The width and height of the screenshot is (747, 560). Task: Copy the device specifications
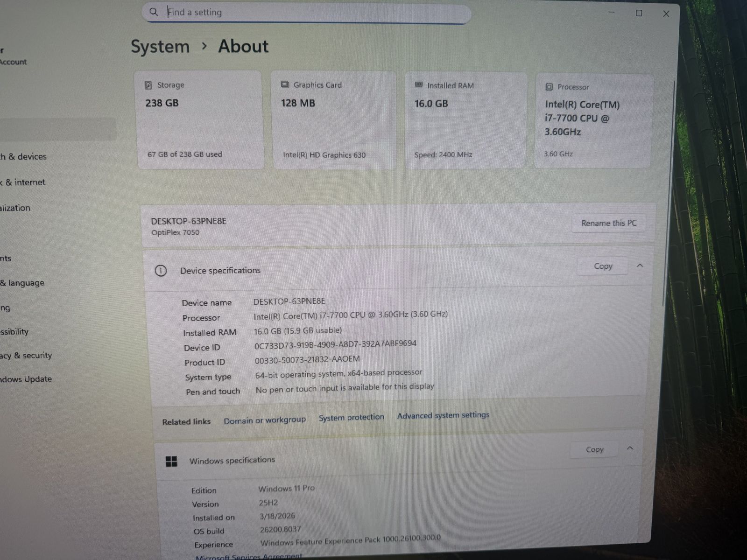click(603, 266)
